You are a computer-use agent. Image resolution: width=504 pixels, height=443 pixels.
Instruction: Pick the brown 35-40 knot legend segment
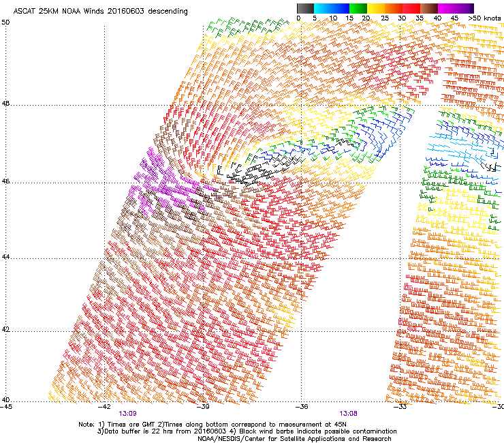tap(429, 8)
